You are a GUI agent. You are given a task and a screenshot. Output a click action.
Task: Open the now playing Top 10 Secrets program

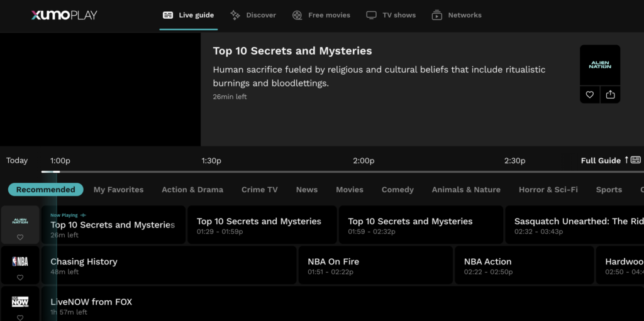(x=113, y=225)
